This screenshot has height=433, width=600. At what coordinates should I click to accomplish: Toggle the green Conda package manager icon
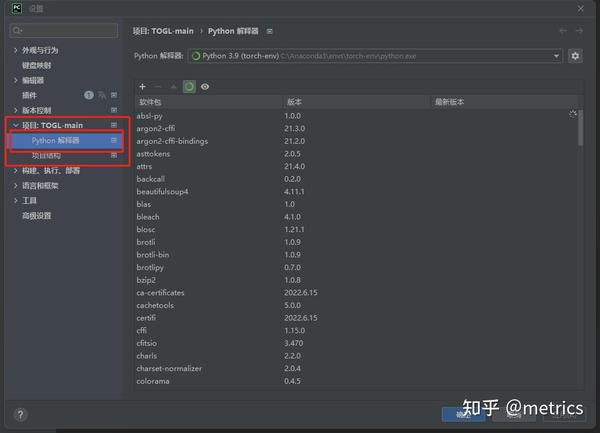[x=189, y=87]
